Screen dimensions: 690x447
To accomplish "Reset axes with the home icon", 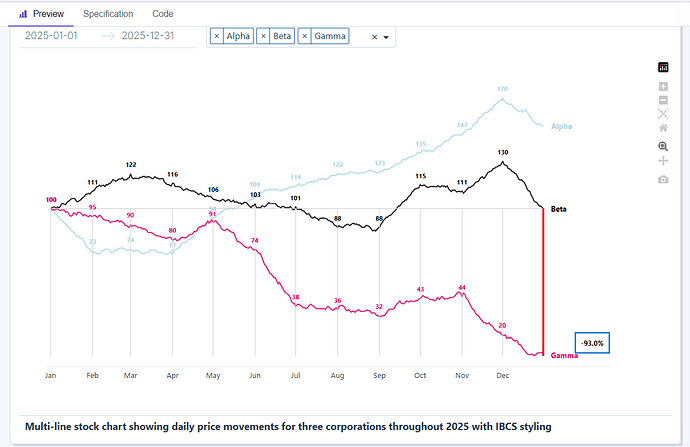I will [x=663, y=128].
